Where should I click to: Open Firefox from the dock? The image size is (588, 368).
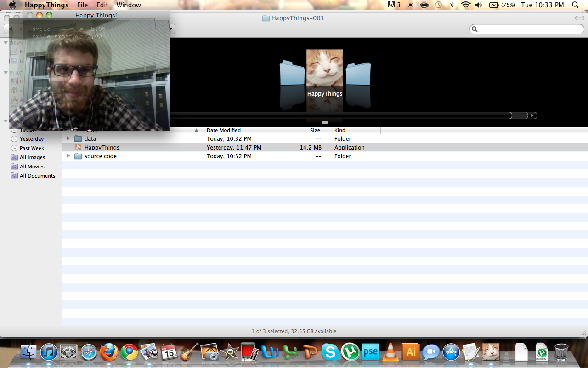109,352
